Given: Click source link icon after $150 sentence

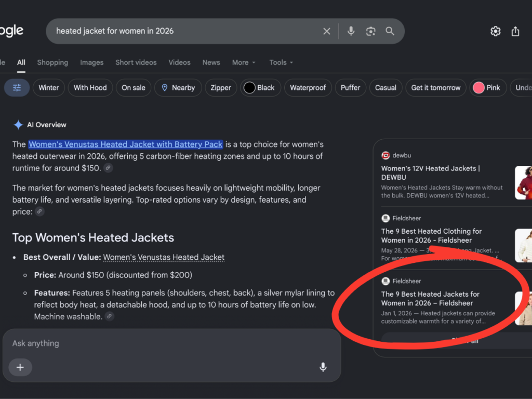Looking at the screenshot, I should pos(108,168).
